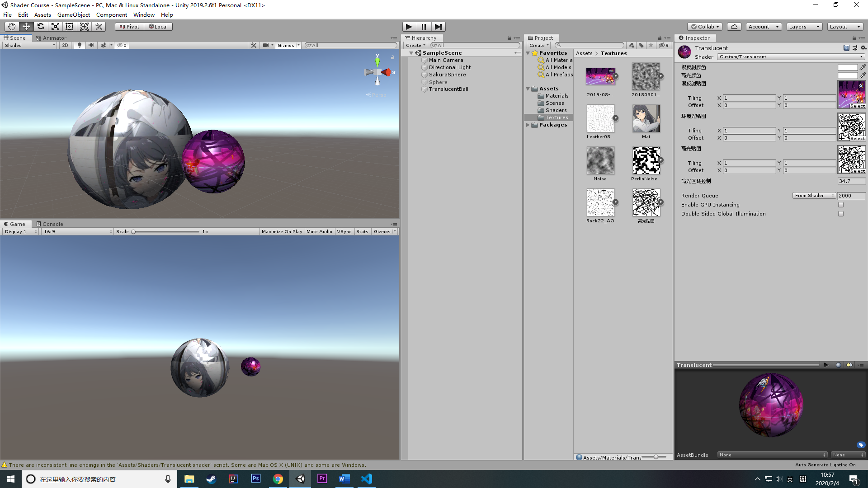Click the Select button on 漫反射贴图
Image resolution: width=868 pixels, height=488 pixels.
click(857, 105)
